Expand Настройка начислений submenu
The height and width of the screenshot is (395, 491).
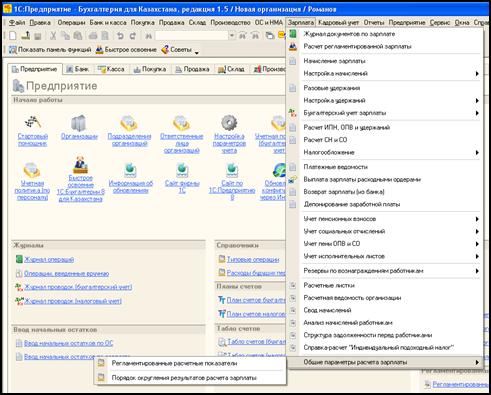coord(477,73)
